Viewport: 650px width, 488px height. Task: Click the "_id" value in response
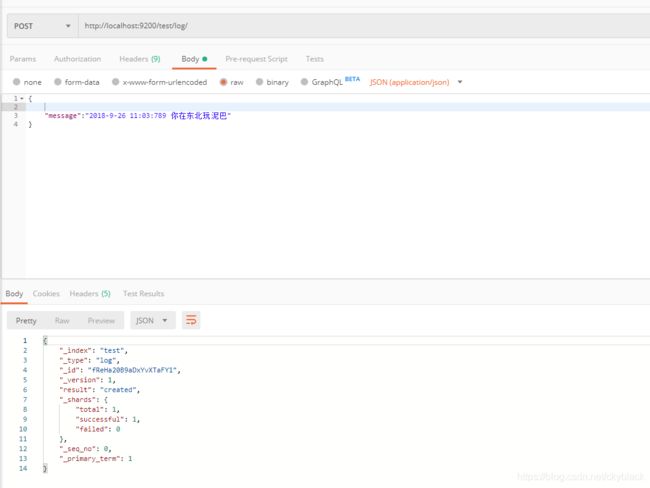pyautogui.click(x=132, y=370)
